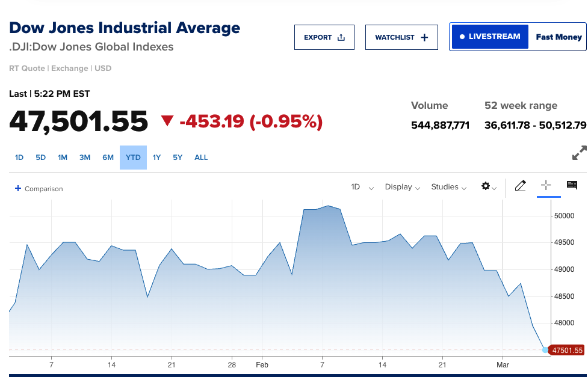Image resolution: width=588 pixels, height=377 pixels.
Task: Open chart settings gear menu
Action: [486, 186]
